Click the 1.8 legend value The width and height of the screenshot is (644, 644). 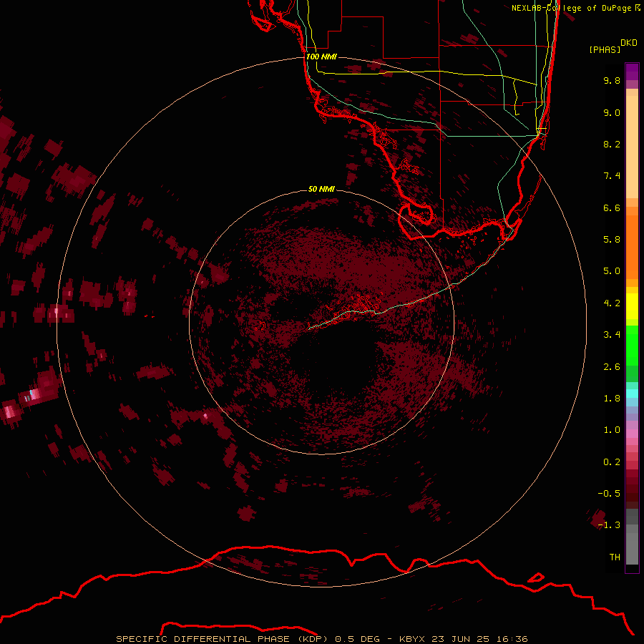pyautogui.click(x=612, y=399)
